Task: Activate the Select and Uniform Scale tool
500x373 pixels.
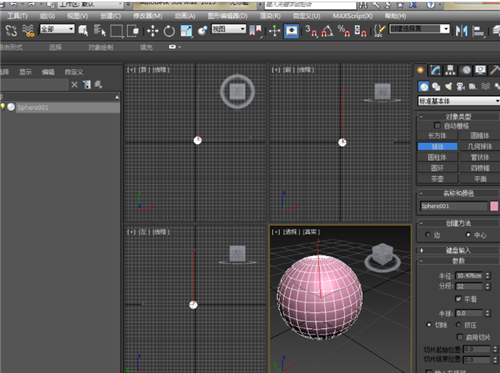Action: tap(186, 31)
